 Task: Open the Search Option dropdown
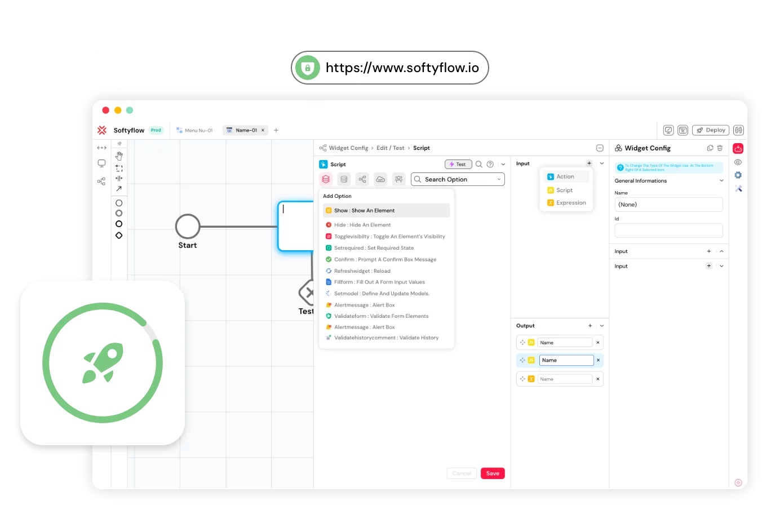(x=458, y=179)
